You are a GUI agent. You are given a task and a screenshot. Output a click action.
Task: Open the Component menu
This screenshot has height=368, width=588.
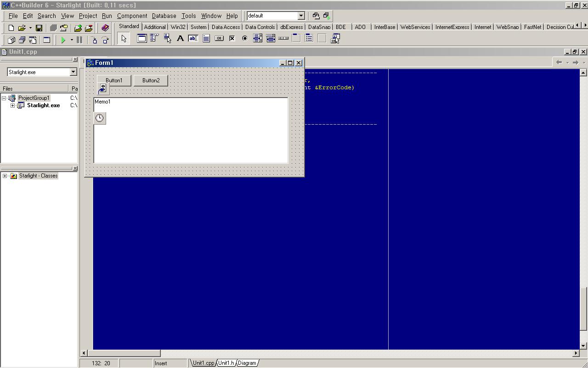click(x=132, y=16)
